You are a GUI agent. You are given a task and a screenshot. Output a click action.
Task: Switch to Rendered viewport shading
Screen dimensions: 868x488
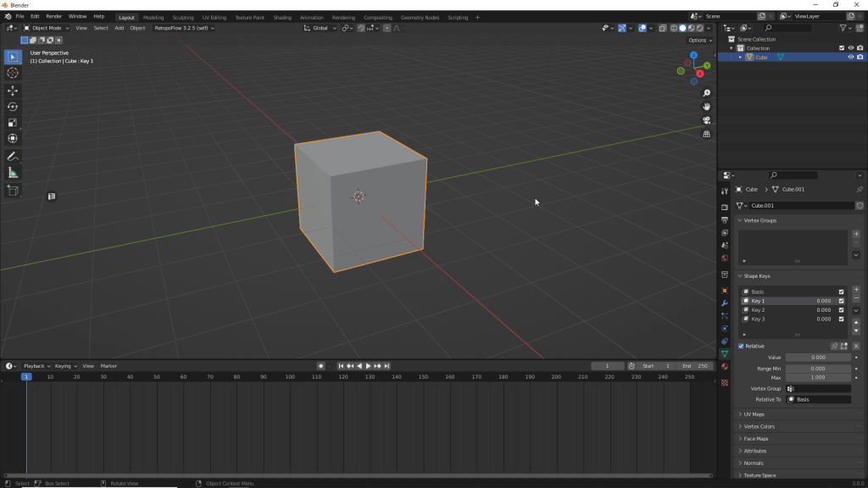click(x=699, y=28)
